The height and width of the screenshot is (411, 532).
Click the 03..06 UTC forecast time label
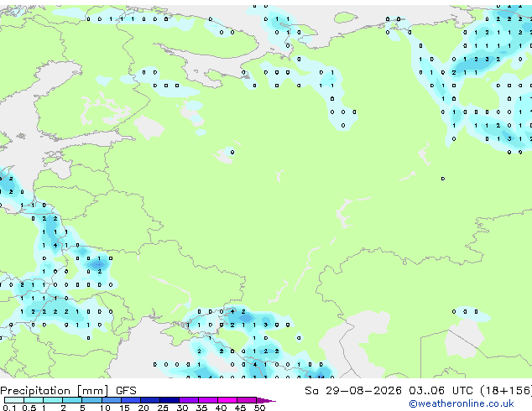[441, 391]
